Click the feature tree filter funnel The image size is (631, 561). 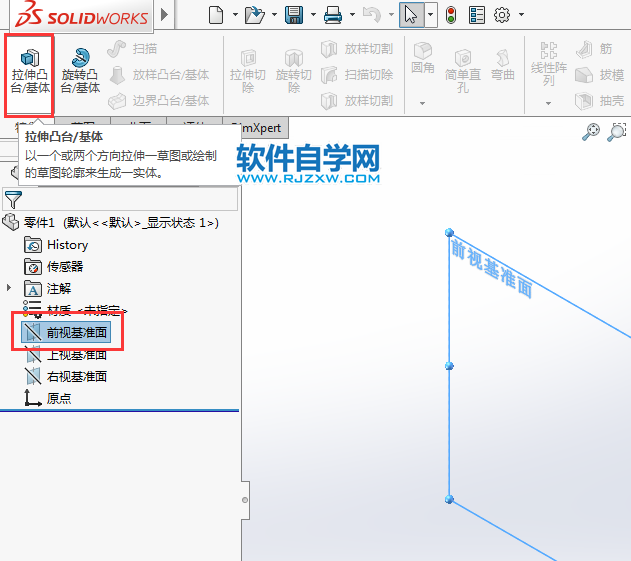pos(13,199)
